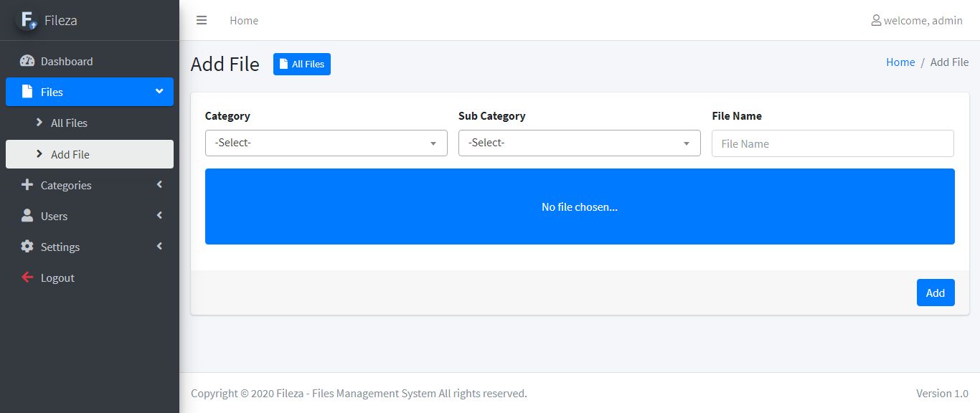
Task: Expand the Users submenu arrow
Action: [159, 216]
